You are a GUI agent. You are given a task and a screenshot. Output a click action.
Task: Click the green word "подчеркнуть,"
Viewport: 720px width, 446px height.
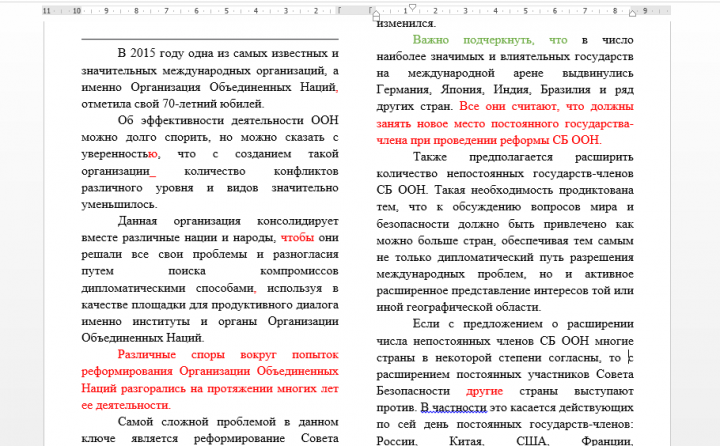tap(499, 40)
